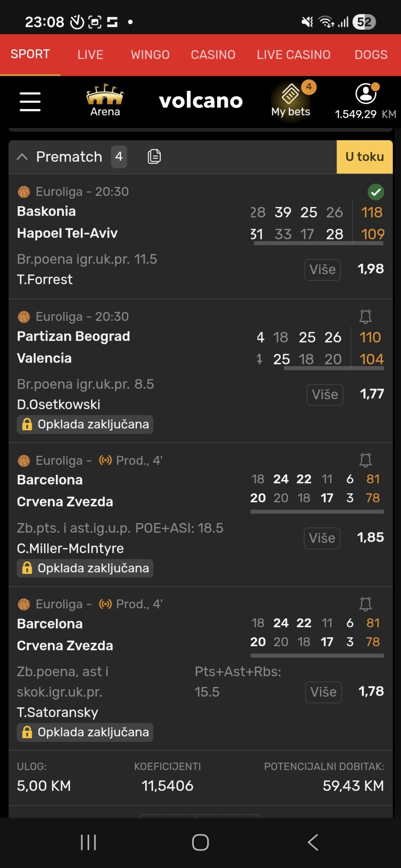Open the WINGO tab
The width and height of the screenshot is (401, 868).
[x=150, y=55]
